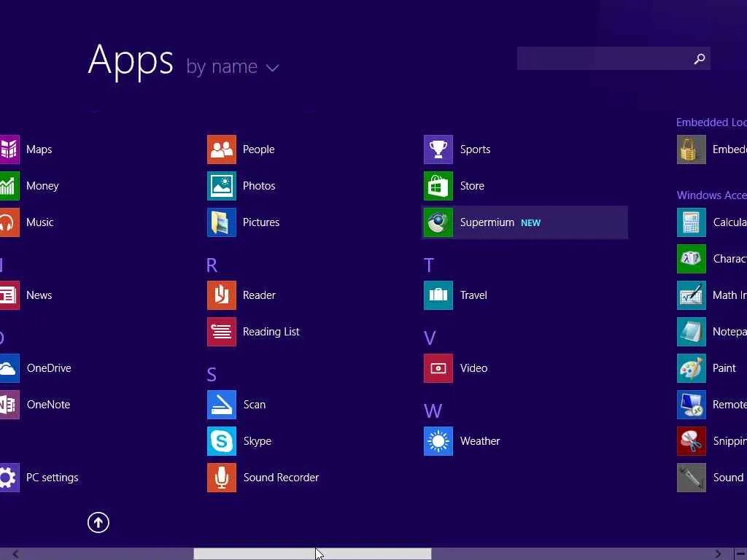Screen dimensions: 747x560
Task: Launch the Paint palette icon
Action: pos(692,368)
